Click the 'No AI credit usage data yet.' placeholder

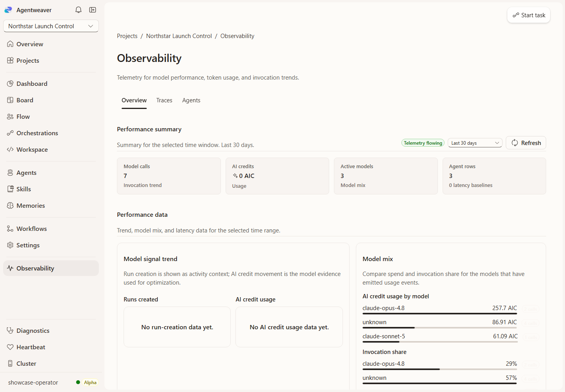289,327
